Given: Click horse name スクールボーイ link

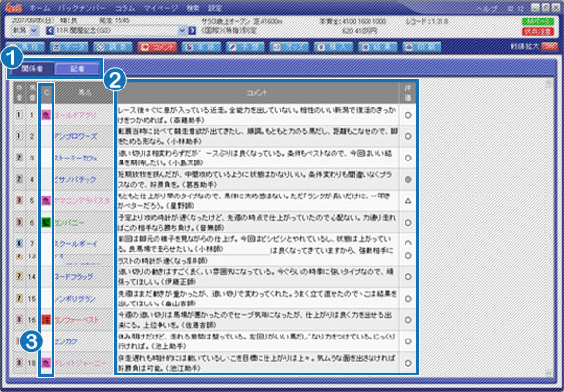Looking at the screenshot, I should (77, 244).
